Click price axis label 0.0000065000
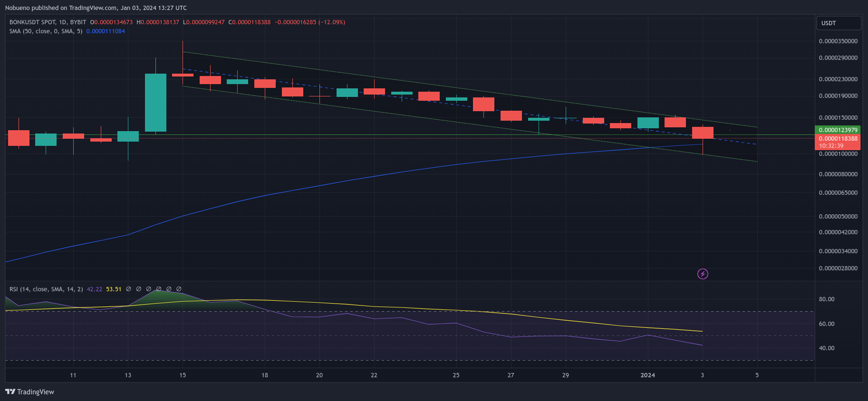 click(838, 193)
